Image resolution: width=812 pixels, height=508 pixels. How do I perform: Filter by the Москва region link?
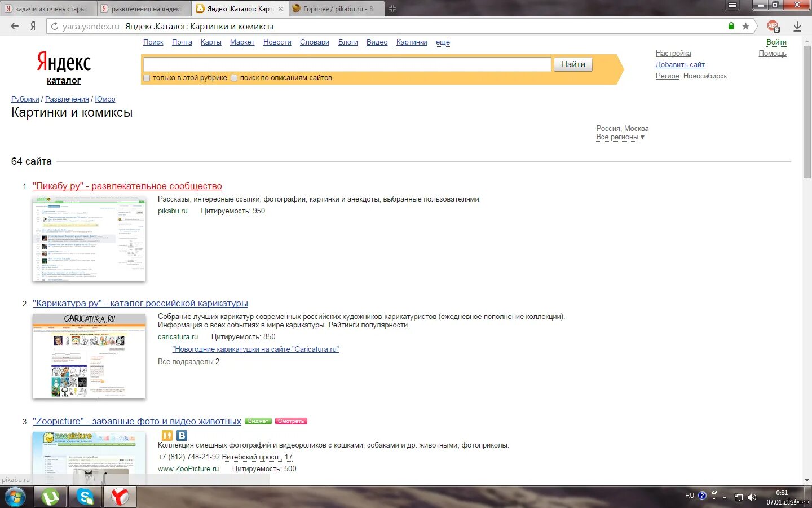[x=637, y=129]
